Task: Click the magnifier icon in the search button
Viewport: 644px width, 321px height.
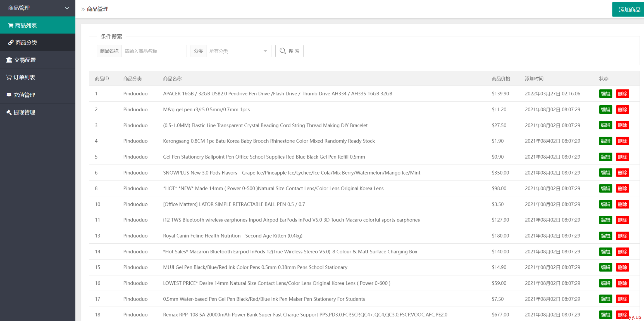Action: 283,51
